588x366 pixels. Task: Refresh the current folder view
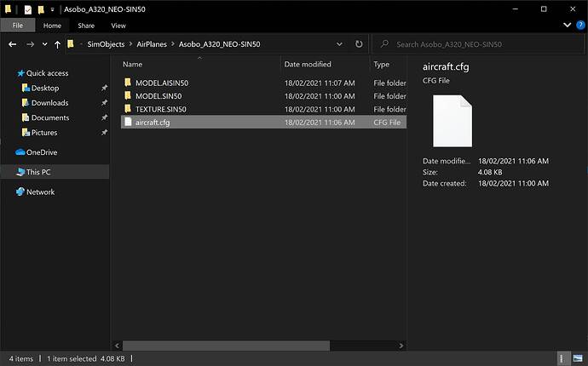(x=359, y=44)
